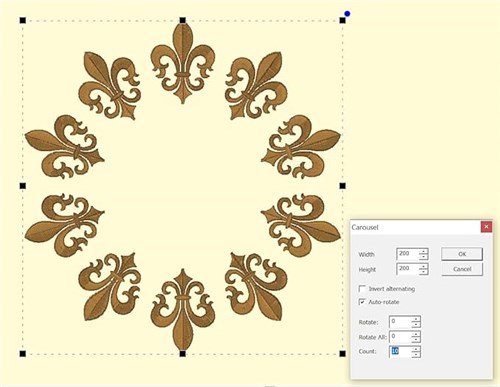Click into the Width value field
Viewport: 500px width, 387px height.
pos(408,254)
